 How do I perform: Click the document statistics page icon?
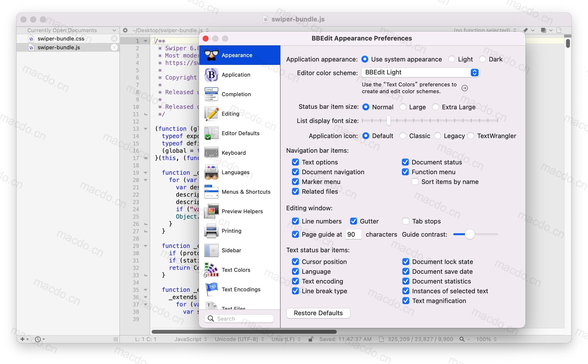coord(381,339)
